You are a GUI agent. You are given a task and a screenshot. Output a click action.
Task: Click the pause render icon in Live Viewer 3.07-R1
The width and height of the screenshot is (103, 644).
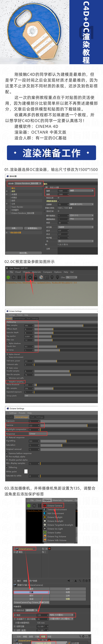[19, 277]
